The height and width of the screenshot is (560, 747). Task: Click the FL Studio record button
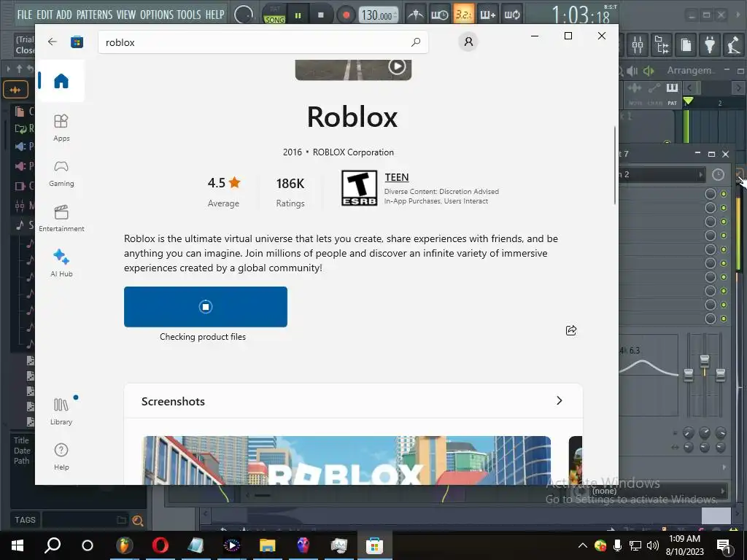pos(346,15)
